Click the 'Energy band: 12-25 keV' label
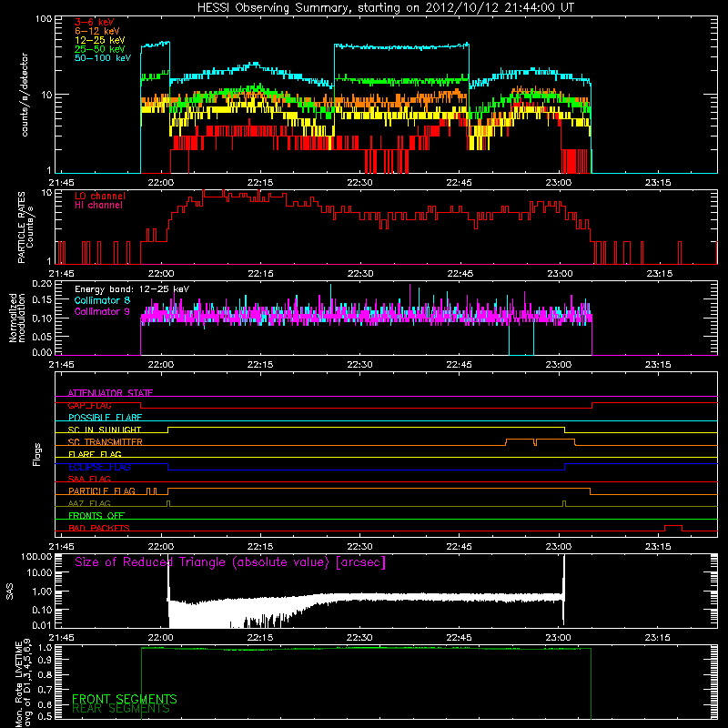Viewport: 728px width, 728px height. [132, 289]
